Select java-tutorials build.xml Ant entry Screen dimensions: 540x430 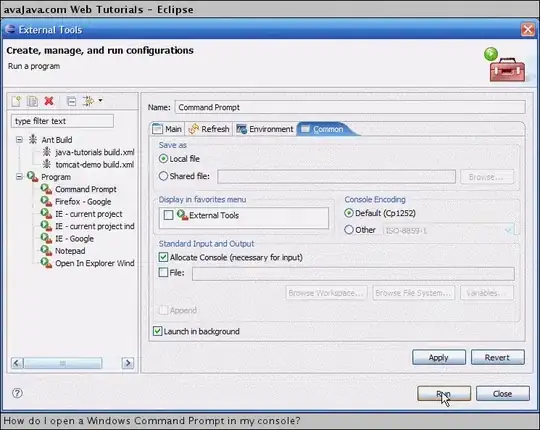[95, 152]
